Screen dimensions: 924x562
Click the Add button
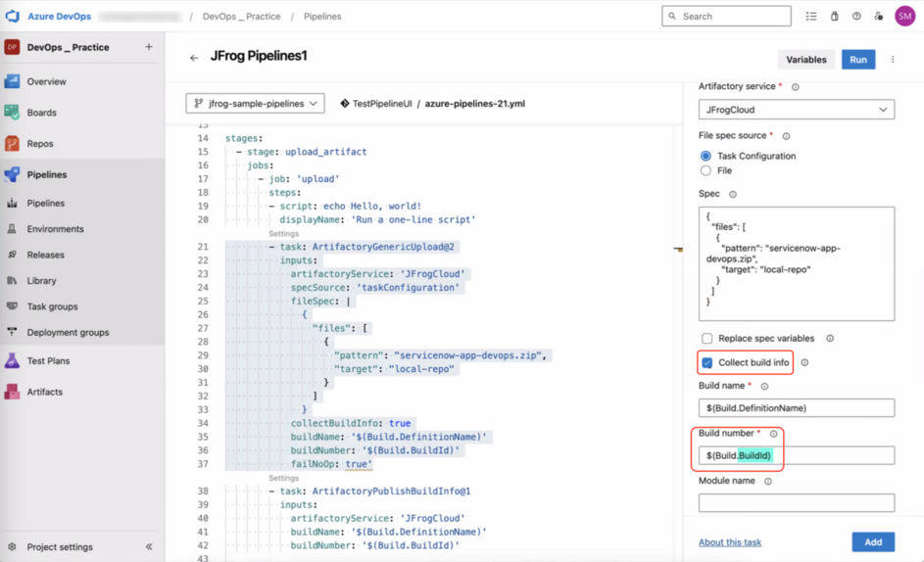(873, 542)
